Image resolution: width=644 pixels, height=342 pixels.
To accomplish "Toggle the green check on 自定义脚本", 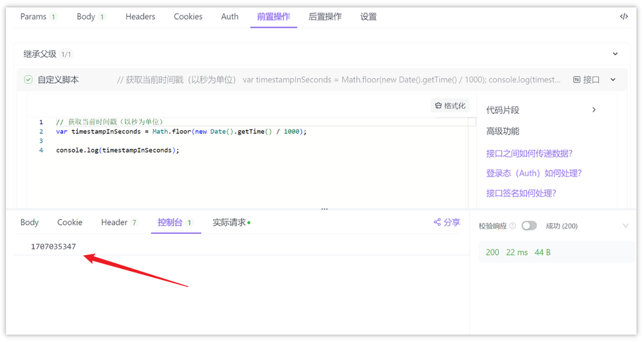I will click(28, 80).
